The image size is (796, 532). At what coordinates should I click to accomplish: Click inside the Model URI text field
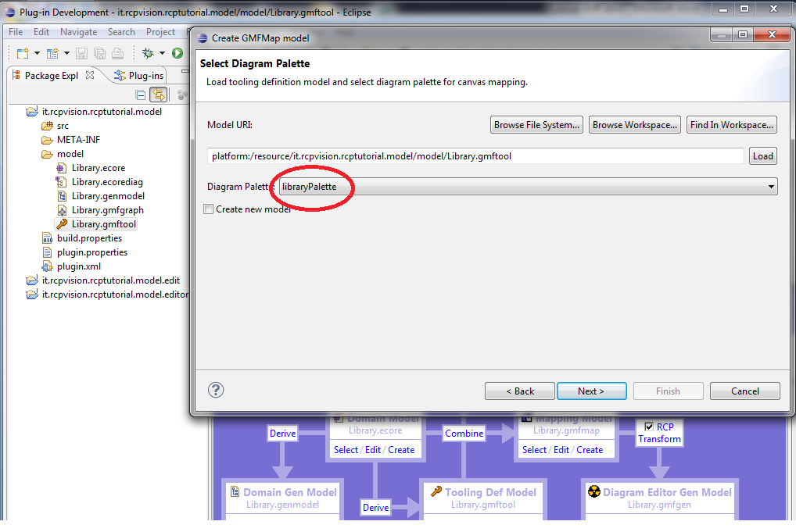click(x=475, y=156)
